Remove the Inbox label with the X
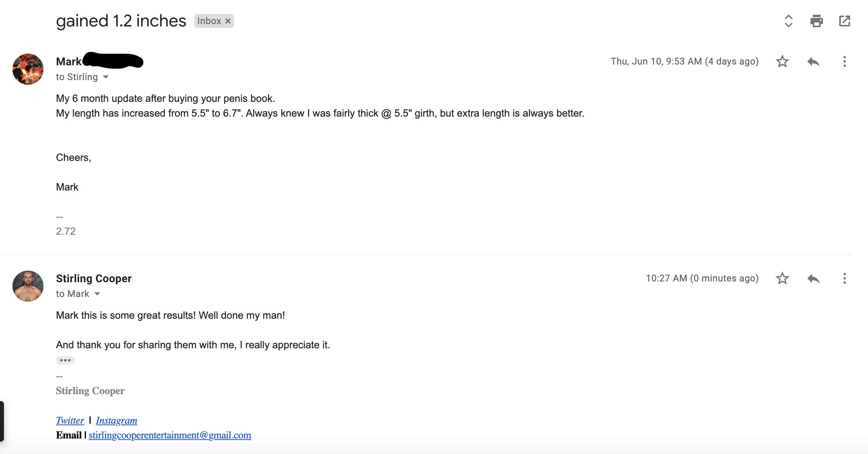Image resolution: width=868 pixels, height=454 pixels. [x=228, y=21]
